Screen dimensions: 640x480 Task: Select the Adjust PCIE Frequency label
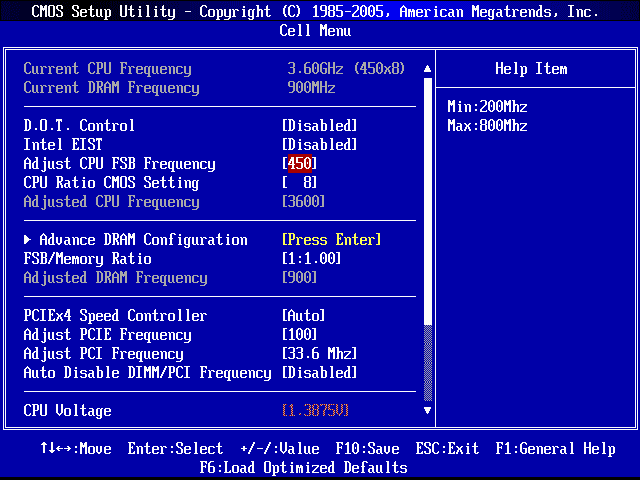pyautogui.click(x=107, y=335)
